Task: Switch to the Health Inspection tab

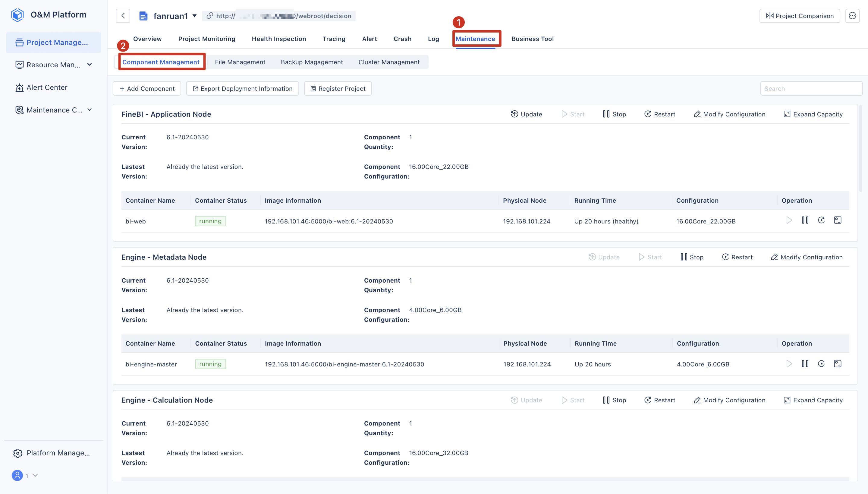Action: pos(279,39)
